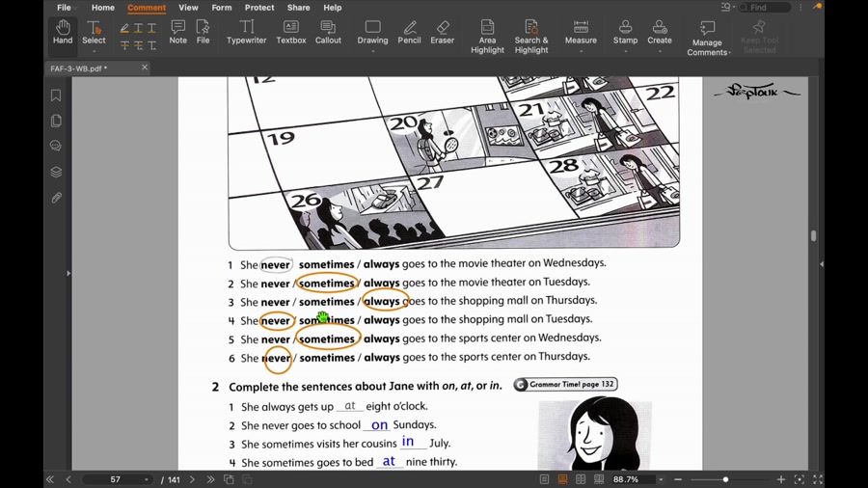Expand the Create dropdown arrow
Screen dimensions: 868x488
coord(660,51)
